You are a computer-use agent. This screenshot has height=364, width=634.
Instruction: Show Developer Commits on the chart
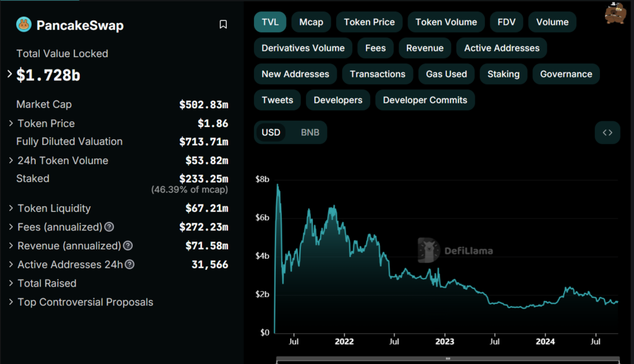(425, 100)
